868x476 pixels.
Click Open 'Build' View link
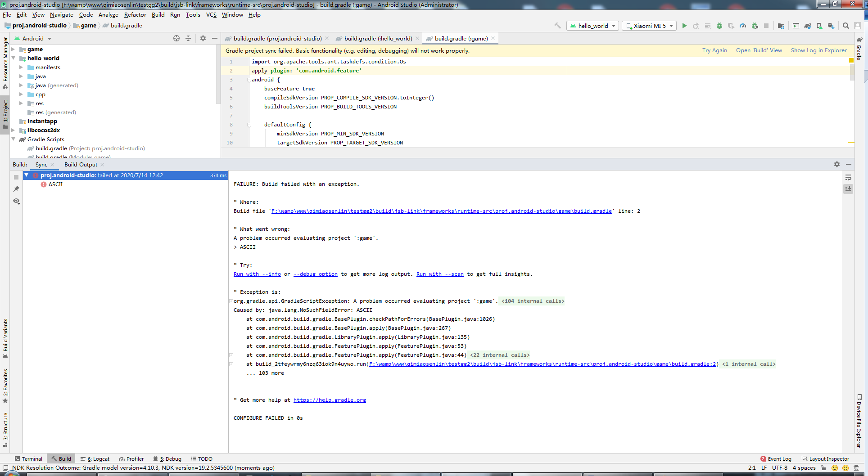click(759, 50)
